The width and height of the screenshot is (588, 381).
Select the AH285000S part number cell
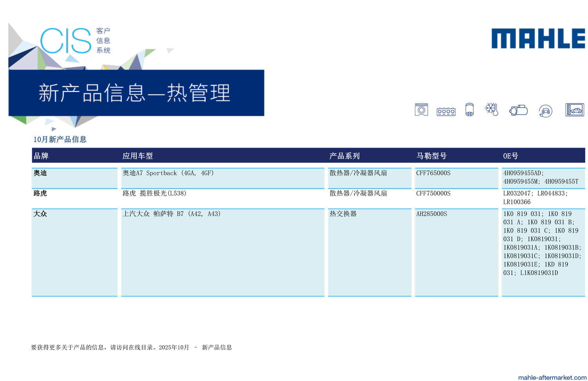(432, 214)
